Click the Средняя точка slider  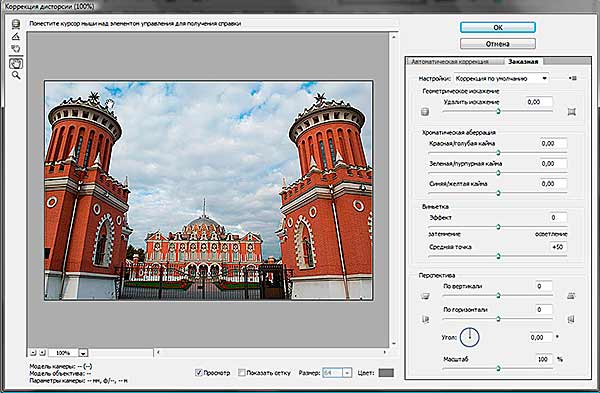[x=498, y=256]
